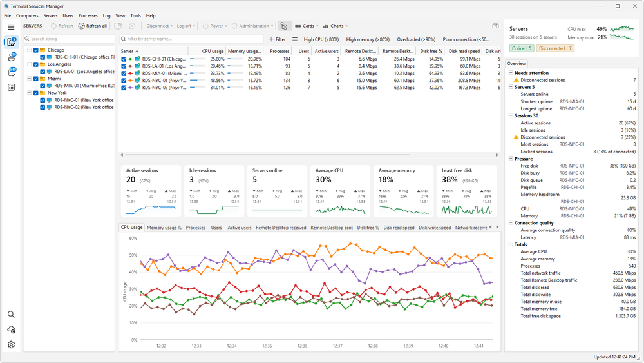Screen dimensions: 644x363
Task: Open the Power dropdown
Action: pyautogui.click(x=215, y=26)
